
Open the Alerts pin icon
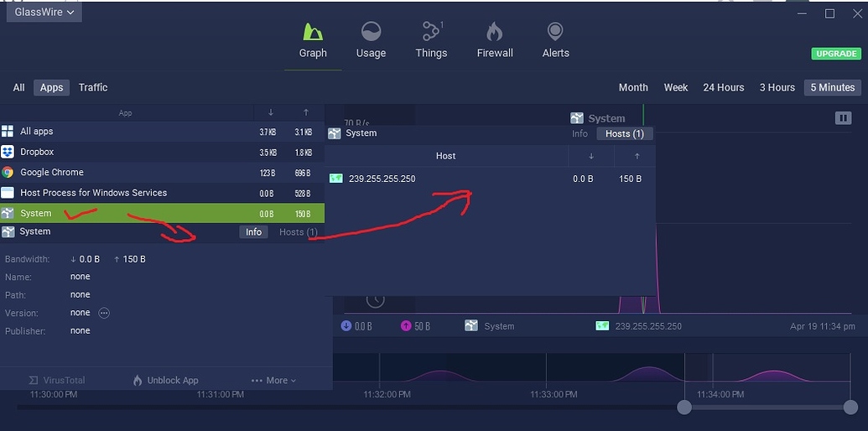point(555,34)
